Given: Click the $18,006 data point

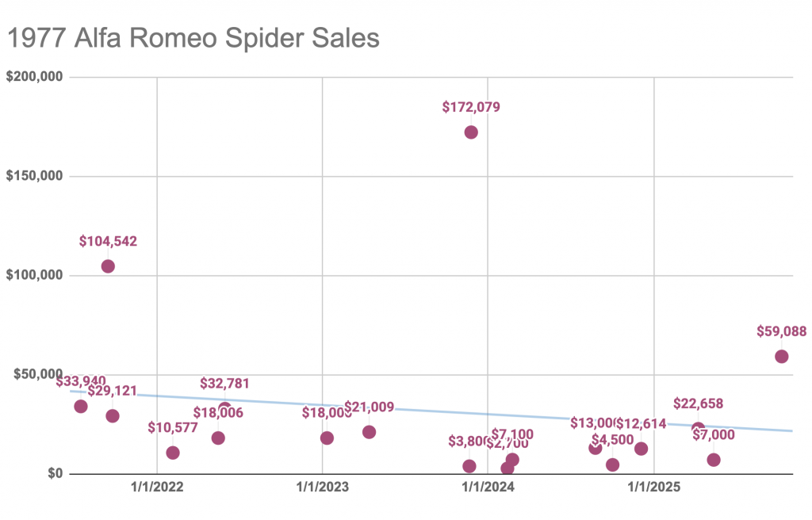Looking at the screenshot, I should 218,438.
